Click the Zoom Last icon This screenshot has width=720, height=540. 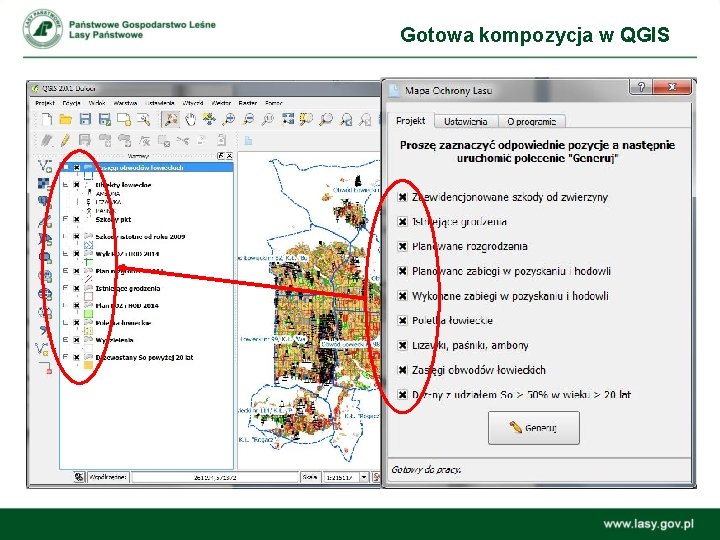click(x=346, y=119)
